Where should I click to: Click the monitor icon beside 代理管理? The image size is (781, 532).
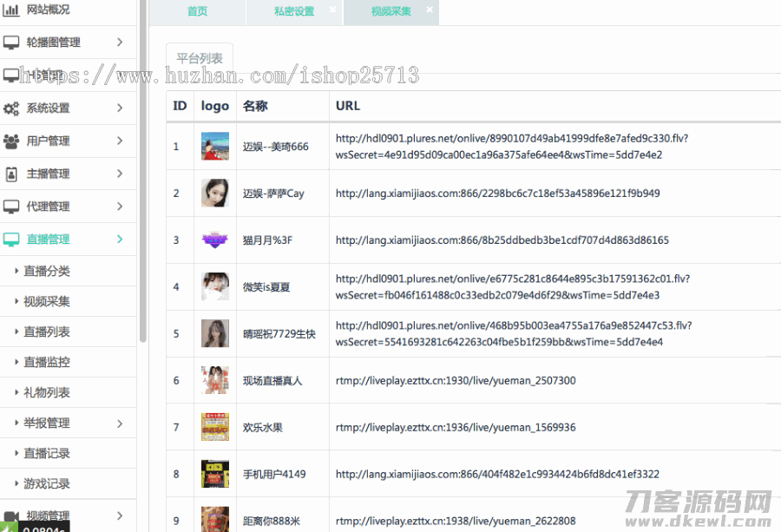11,207
